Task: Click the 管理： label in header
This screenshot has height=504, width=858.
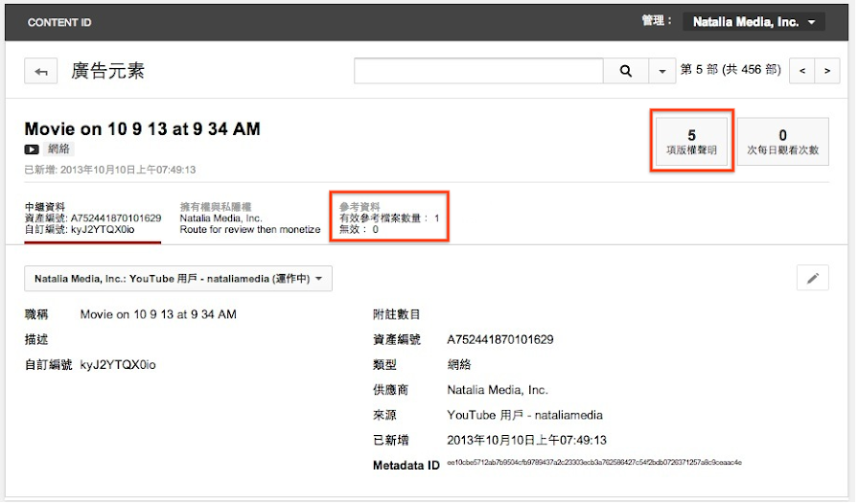Action: pos(659,21)
